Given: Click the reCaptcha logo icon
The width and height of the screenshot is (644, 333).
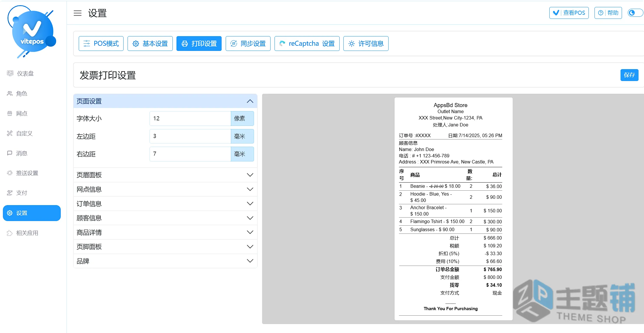Looking at the screenshot, I should pos(282,43).
